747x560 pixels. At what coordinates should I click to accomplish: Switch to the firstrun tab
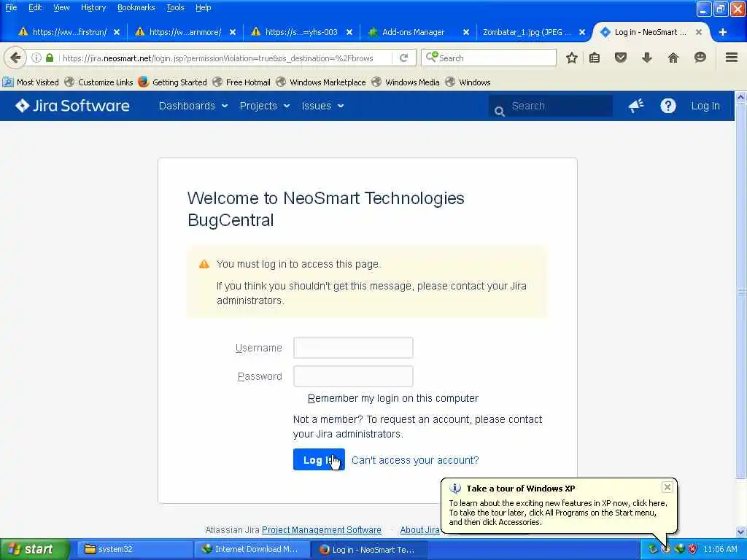69,32
